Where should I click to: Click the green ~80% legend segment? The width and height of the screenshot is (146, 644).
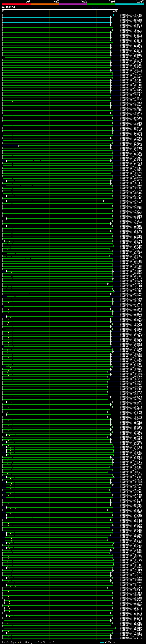pyautogui.click(x=101, y=4)
